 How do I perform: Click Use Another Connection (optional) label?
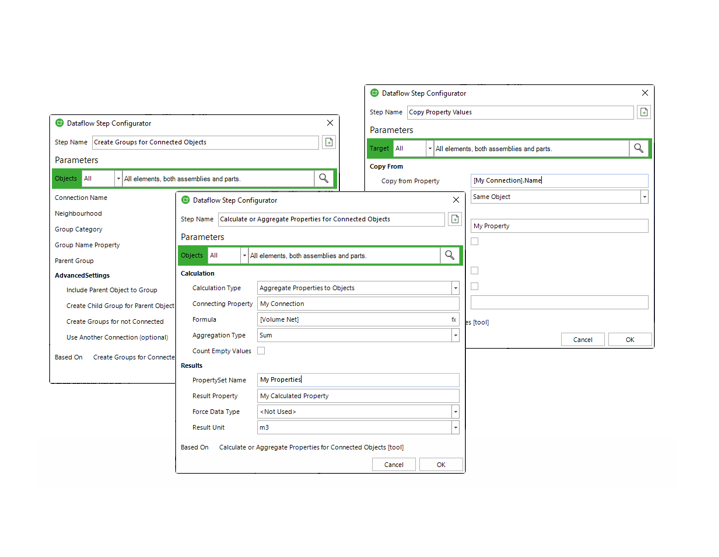(x=117, y=337)
